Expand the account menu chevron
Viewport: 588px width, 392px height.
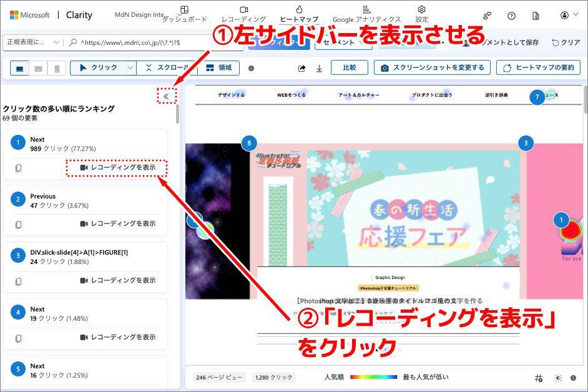(x=576, y=14)
